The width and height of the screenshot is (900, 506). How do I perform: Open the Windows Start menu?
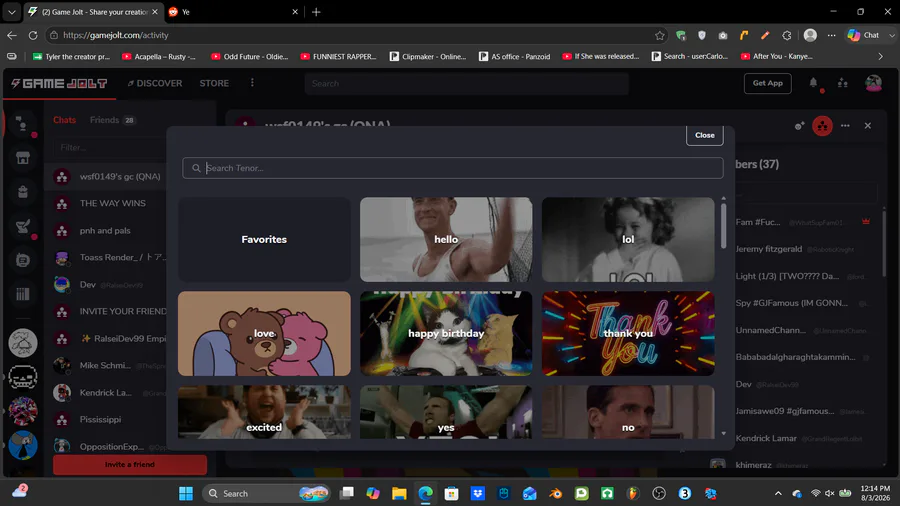[186, 493]
